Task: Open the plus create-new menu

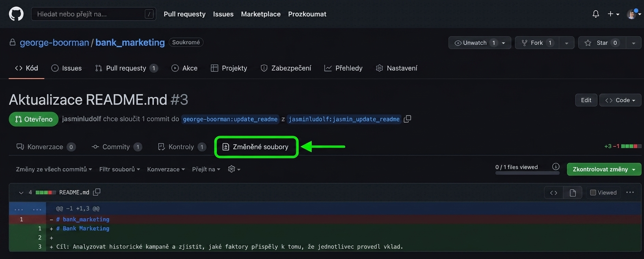Action: (x=613, y=14)
